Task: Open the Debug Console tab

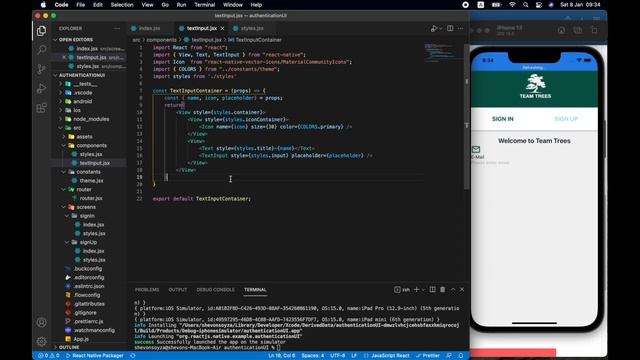Action: (x=216, y=289)
